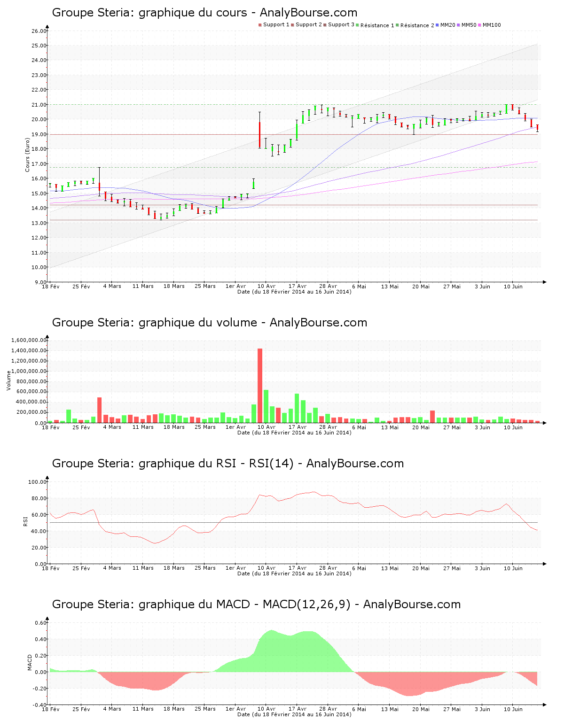564x728 pixels.
Task: Click the date range caption under the MACD chart
Action: point(294,714)
